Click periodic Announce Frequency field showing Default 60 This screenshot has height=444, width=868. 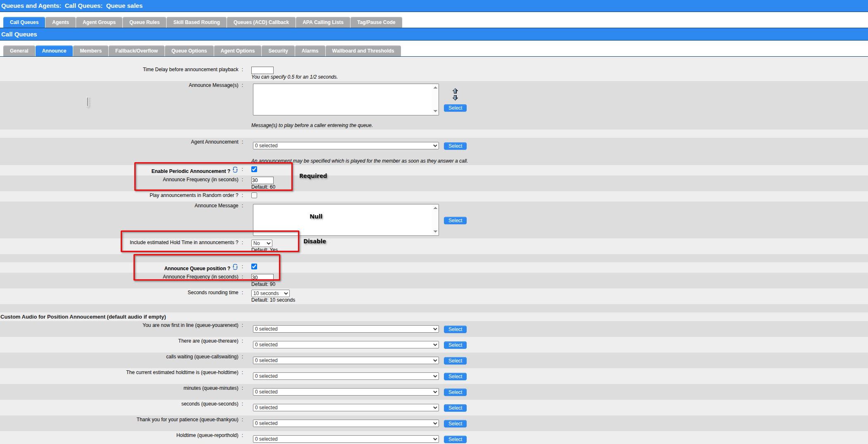[x=262, y=180]
